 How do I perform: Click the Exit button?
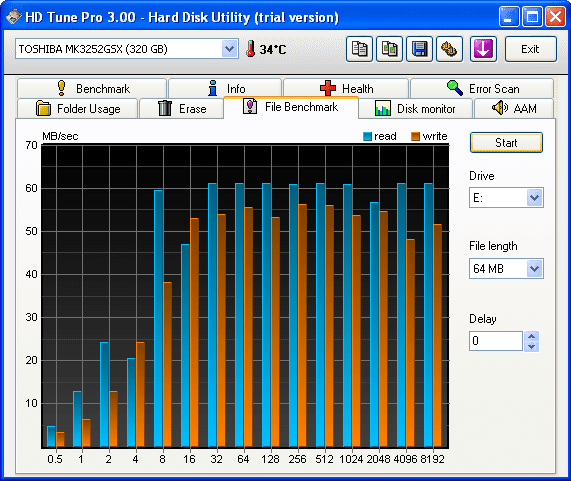click(x=531, y=49)
